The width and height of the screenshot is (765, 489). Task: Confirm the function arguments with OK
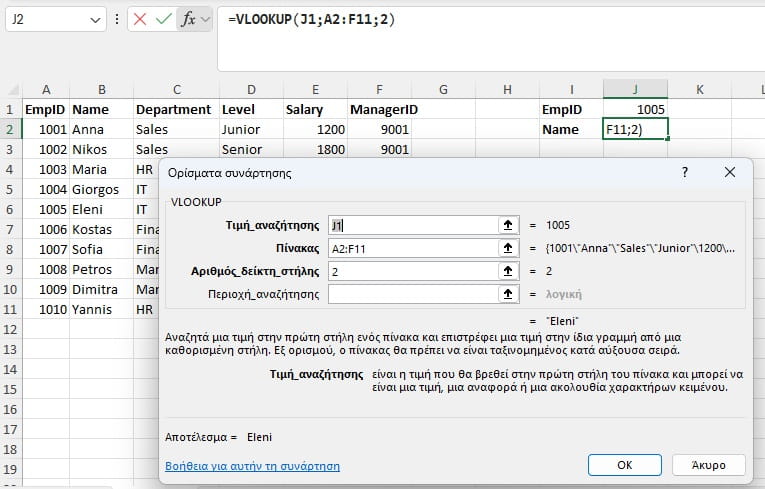click(624, 465)
